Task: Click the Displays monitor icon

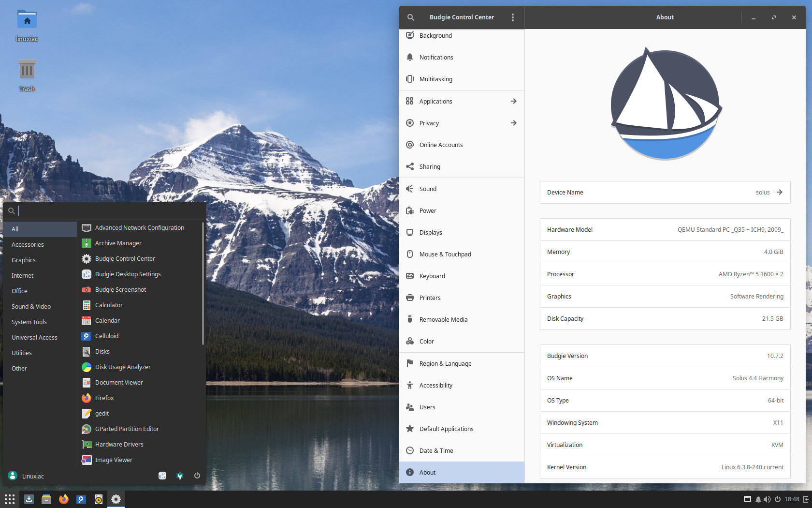Action: click(x=410, y=232)
